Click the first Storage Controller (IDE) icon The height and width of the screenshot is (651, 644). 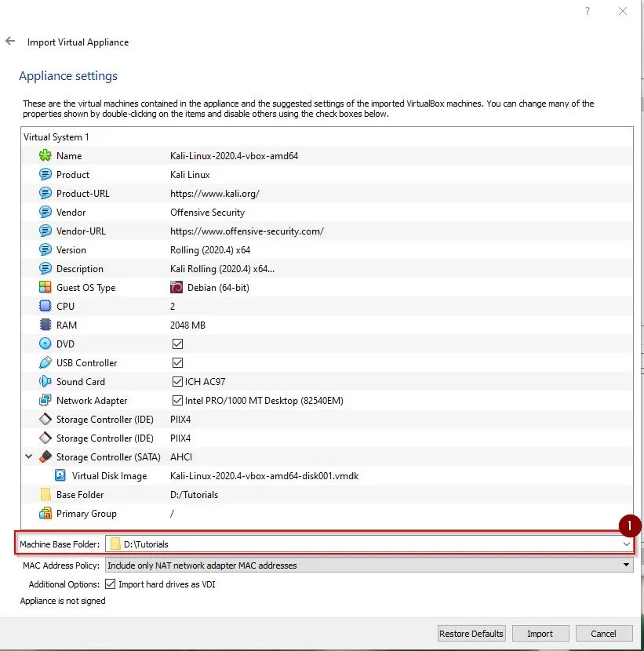45,420
